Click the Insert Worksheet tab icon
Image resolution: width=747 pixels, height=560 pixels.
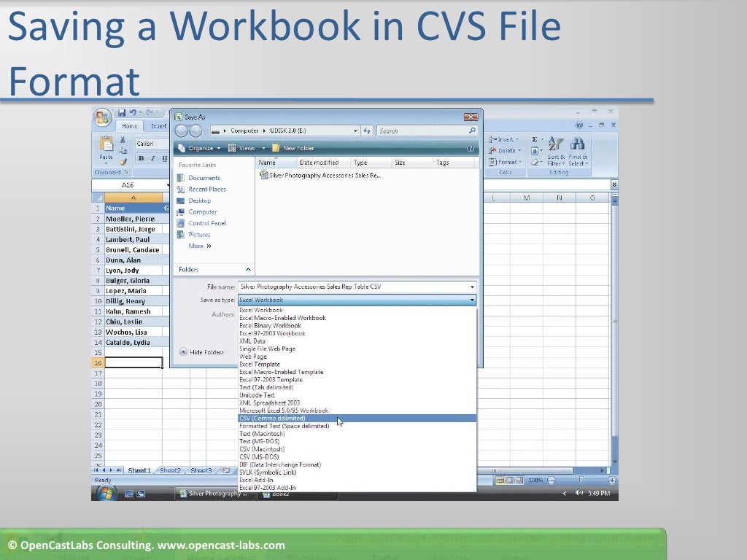(226, 470)
